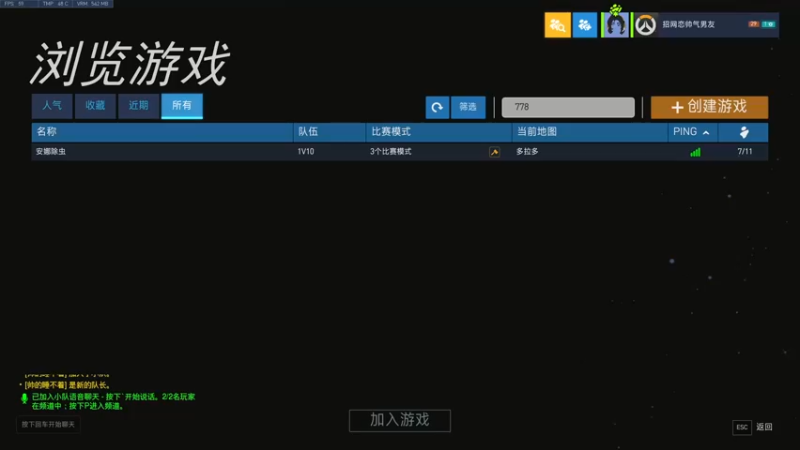Open the player name 招网恋帅气男友
This screenshot has height=450, width=800.
click(x=688, y=24)
